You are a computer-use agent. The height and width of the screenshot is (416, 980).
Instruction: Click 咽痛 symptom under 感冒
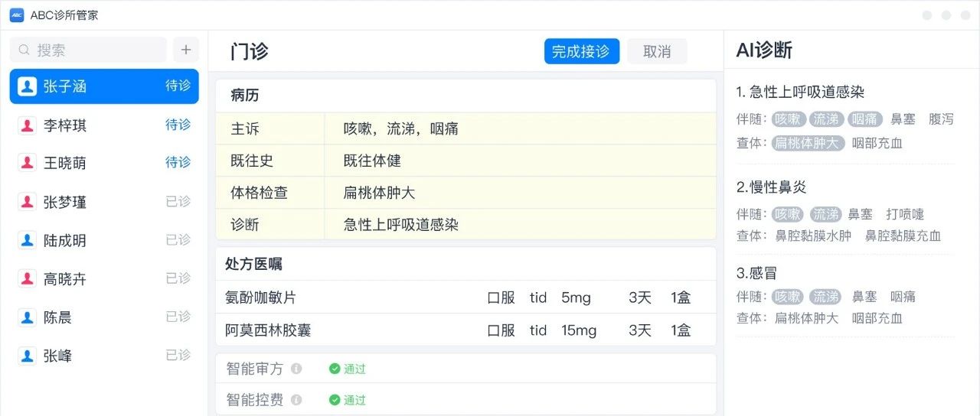pos(903,297)
